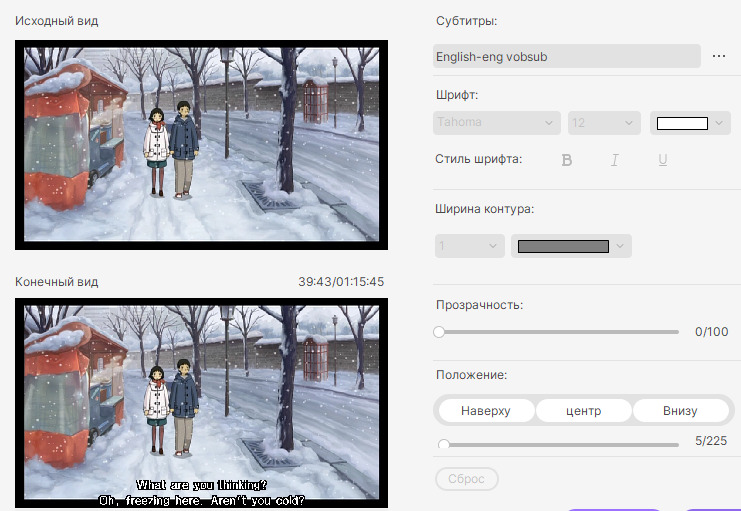Open the Tahoma font dropdown
The width and height of the screenshot is (741, 511).
coord(497,123)
